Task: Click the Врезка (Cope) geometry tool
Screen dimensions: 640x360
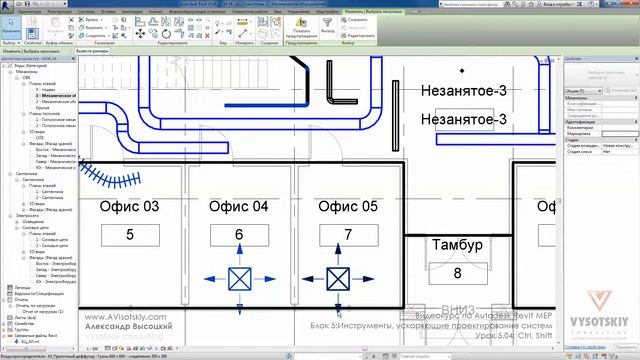Action: click(x=90, y=20)
